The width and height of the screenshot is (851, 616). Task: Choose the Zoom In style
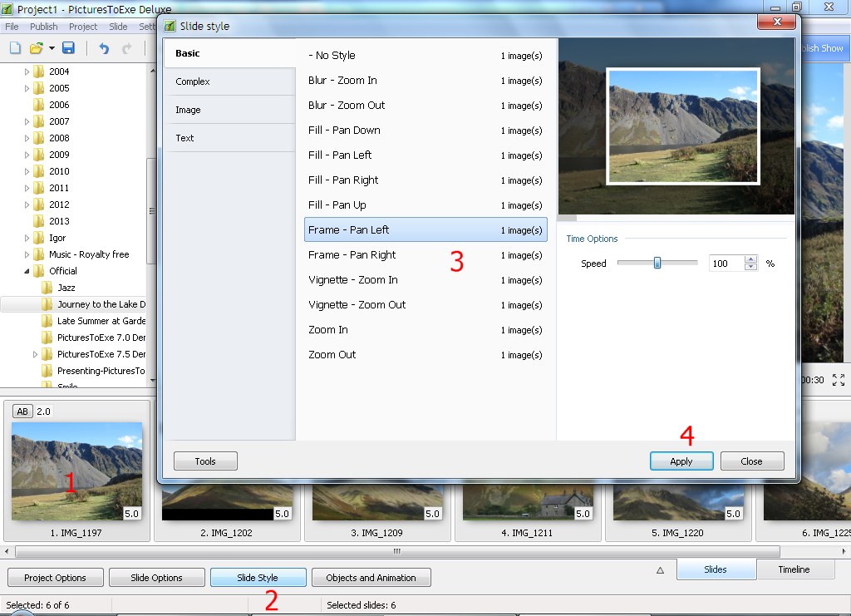point(425,330)
